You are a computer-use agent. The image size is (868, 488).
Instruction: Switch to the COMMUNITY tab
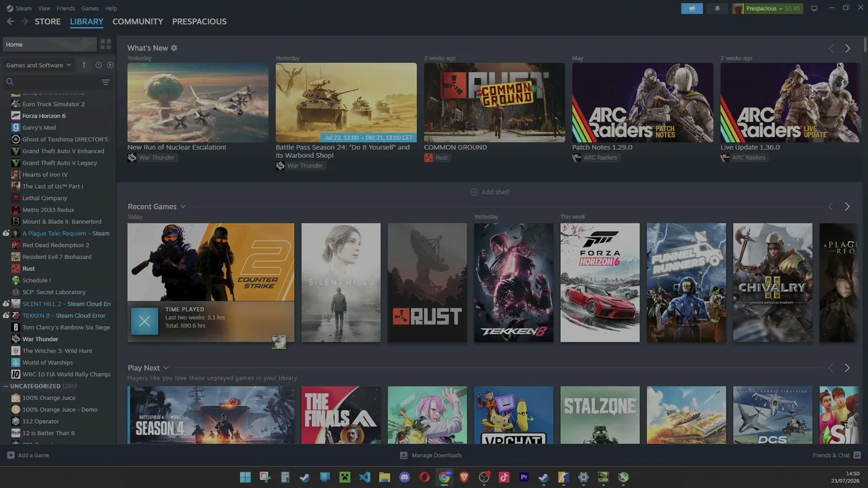(x=138, y=22)
